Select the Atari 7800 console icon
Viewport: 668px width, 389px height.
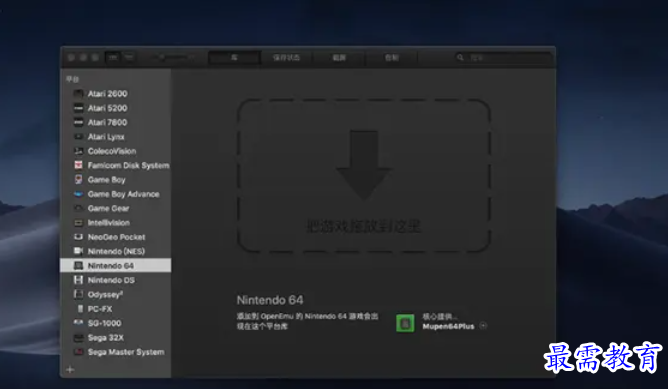[x=78, y=123]
